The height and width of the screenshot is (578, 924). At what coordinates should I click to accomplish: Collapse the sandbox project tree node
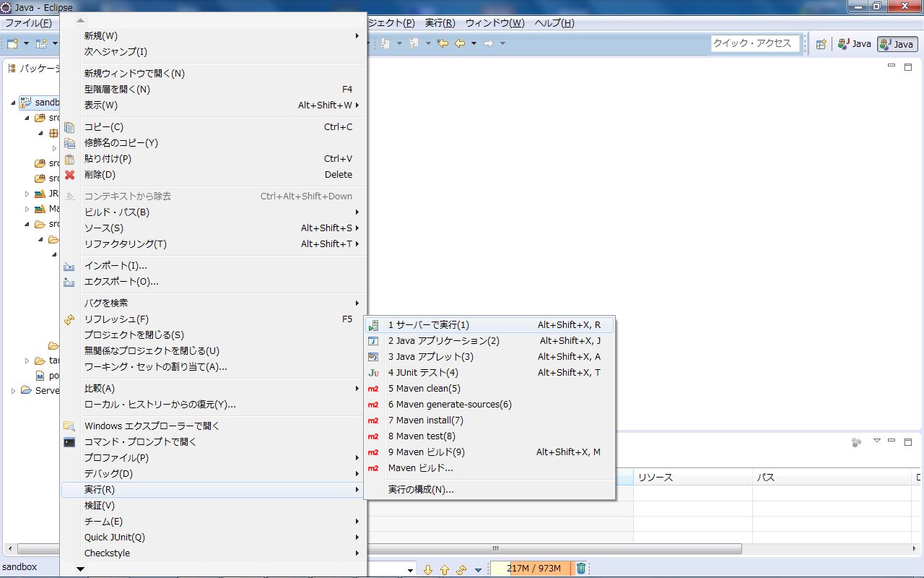pyautogui.click(x=13, y=103)
